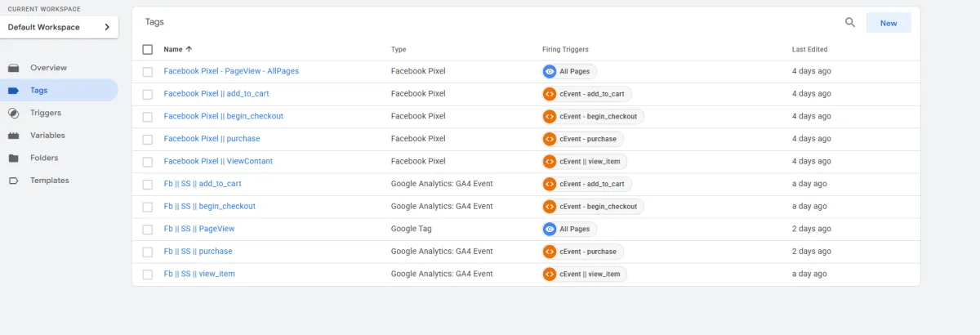This screenshot has width=980, height=335.
Task: Toggle the select-all checkbox in table header
Action: click(148, 49)
